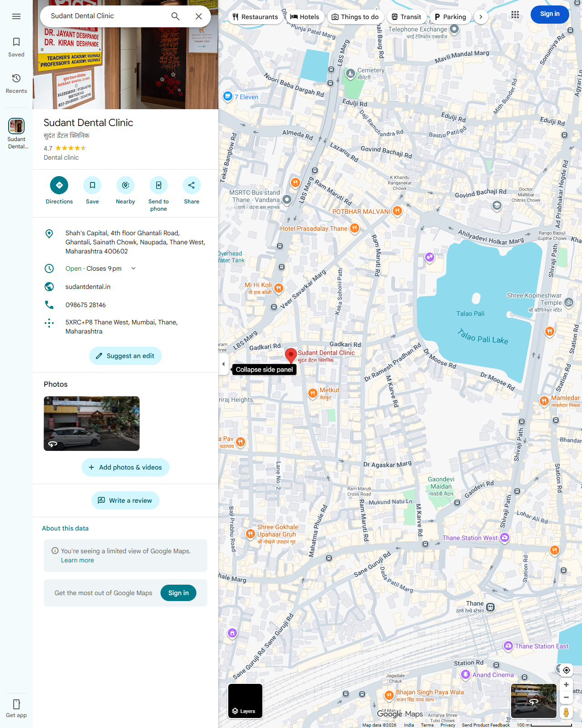The height and width of the screenshot is (728, 582).
Task: Open Privacy link in footer
Action: [448, 725]
